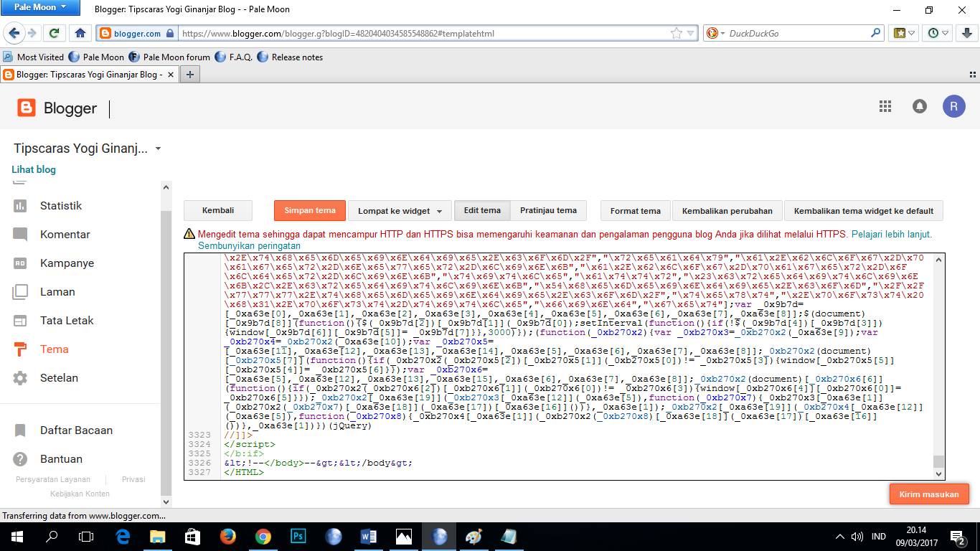Click the Kembali button
Viewport: 980px width, 551px height.
(x=218, y=210)
